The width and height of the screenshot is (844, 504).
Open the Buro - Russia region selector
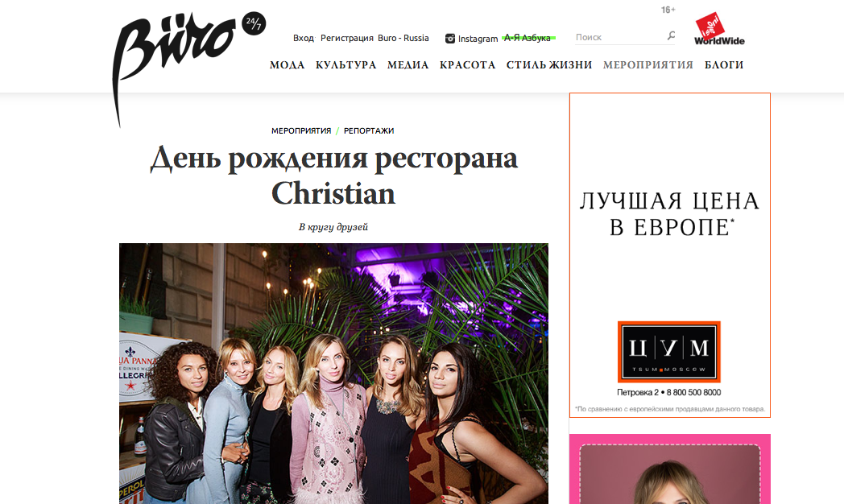(x=403, y=38)
